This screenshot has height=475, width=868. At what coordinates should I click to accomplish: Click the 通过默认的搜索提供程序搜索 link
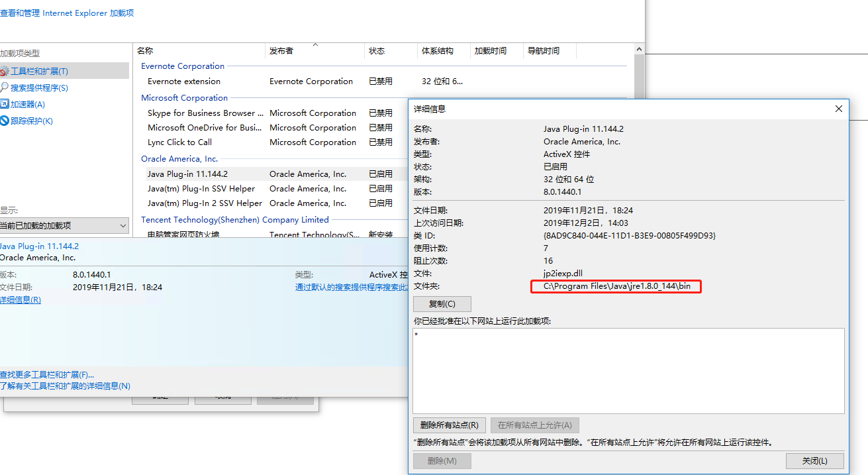[351, 286]
